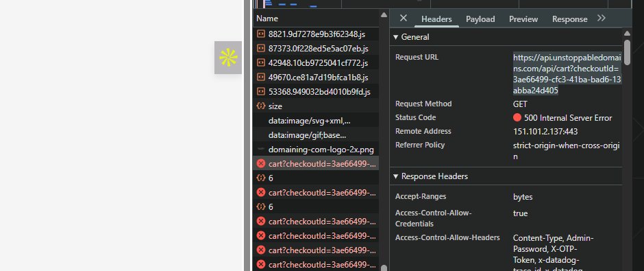Screen dimensions: 644x271
Task: Click the Referrer Policy label
Action: [x=420, y=145]
